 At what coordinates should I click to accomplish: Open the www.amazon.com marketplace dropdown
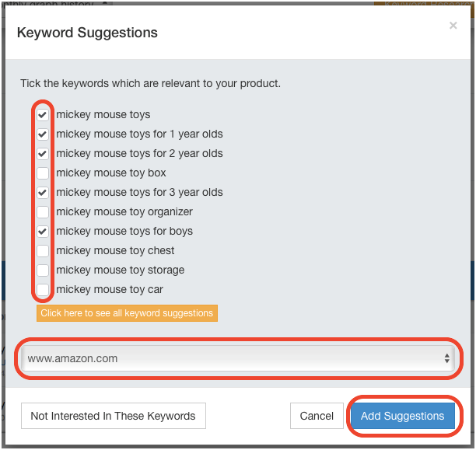click(x=238, y=358)
